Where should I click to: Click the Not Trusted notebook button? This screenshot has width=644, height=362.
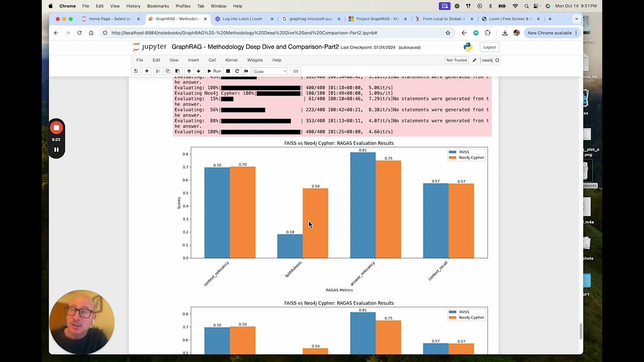coord(456,60)
